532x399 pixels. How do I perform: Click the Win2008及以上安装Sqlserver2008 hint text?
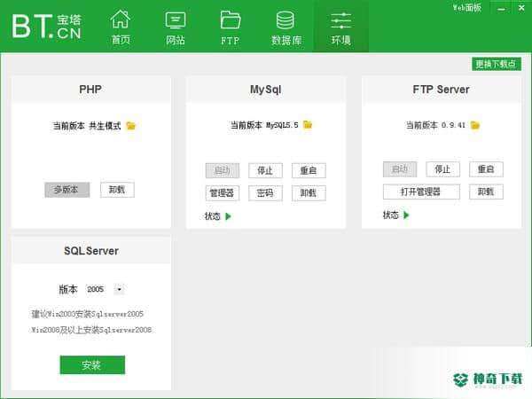point(91,330)
